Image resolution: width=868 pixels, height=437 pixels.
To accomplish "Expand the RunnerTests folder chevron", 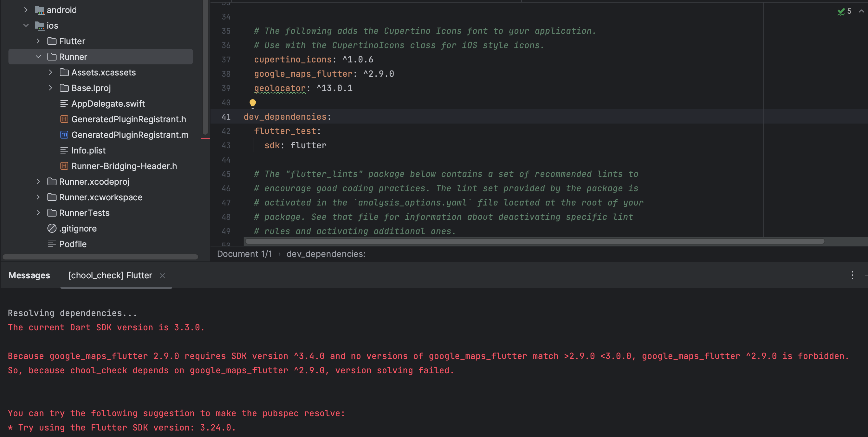I will (x=38, y=213).
